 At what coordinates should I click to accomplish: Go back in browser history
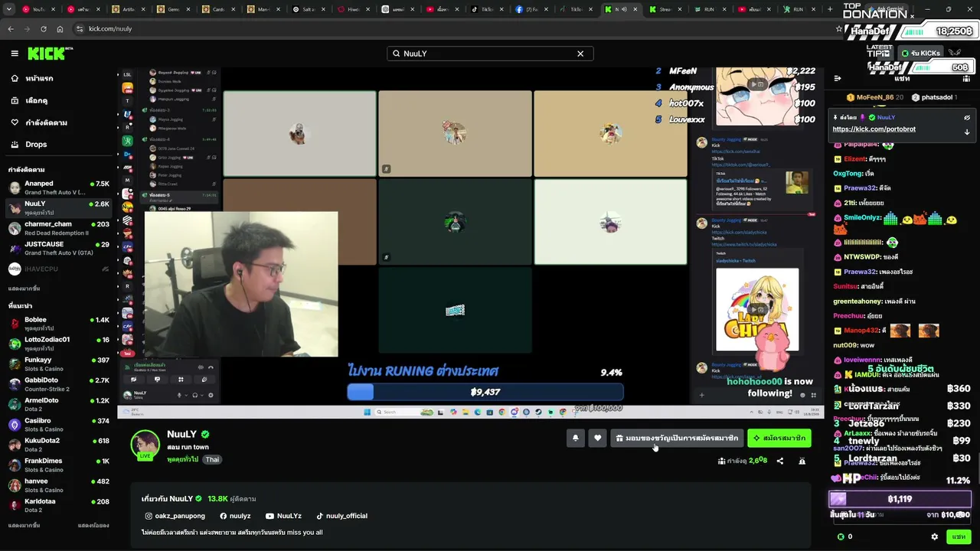(11, 29)
